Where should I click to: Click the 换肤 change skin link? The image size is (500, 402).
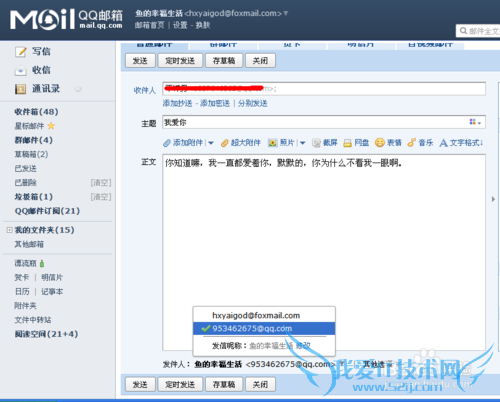203,25
